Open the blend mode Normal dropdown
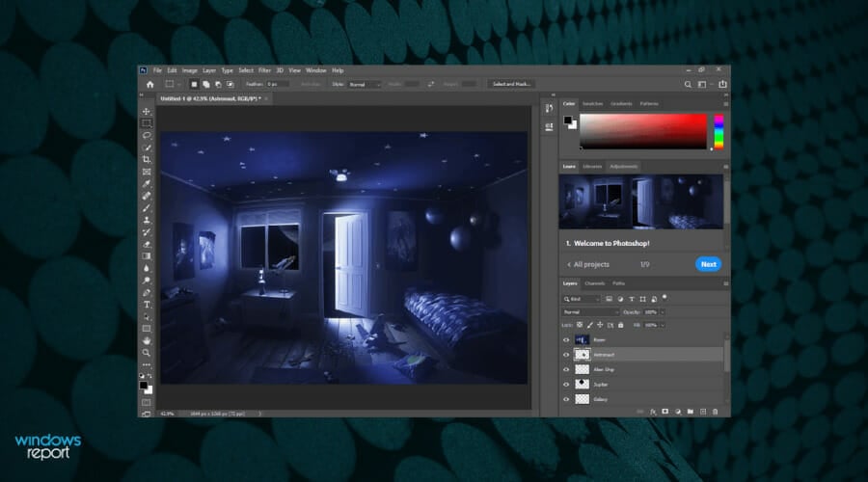 589,312
